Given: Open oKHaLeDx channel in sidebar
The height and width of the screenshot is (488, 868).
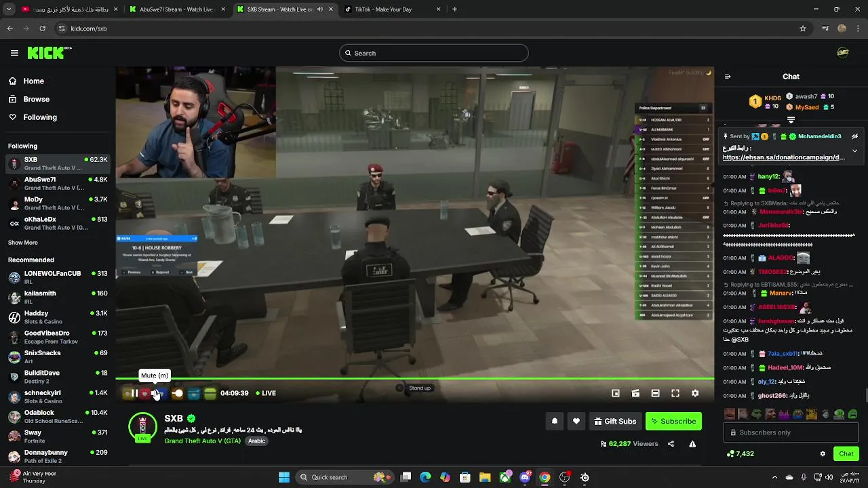Looking at the screenshot, I should 58,223.
